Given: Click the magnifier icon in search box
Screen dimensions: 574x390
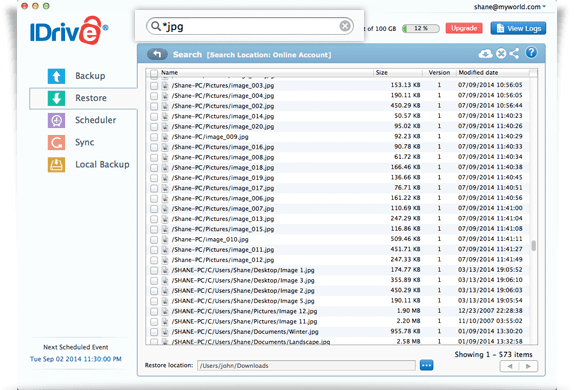Looking at the screenshot, I should tap(156, 26).
